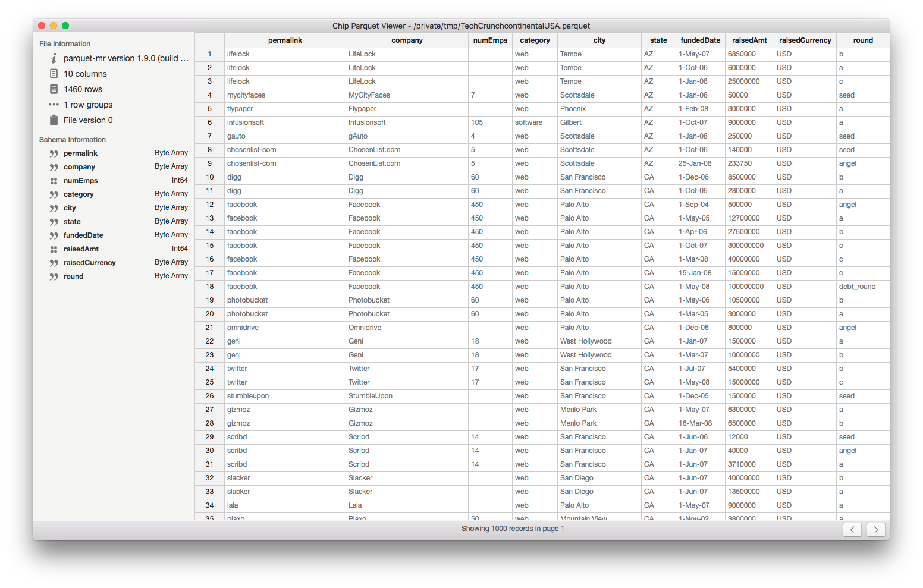Select the state column header
This screenshot has width=923, height=588.
tap(658, 40)
